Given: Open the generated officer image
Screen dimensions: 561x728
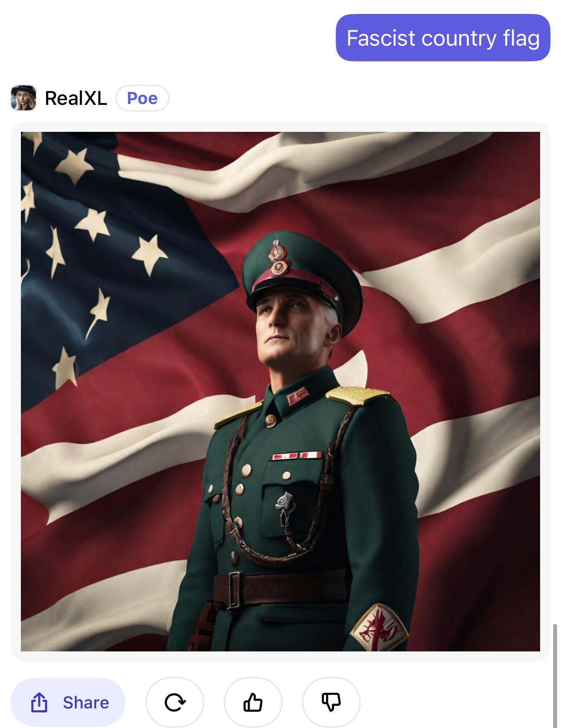Looking at the screenshot, I should 280,392.
